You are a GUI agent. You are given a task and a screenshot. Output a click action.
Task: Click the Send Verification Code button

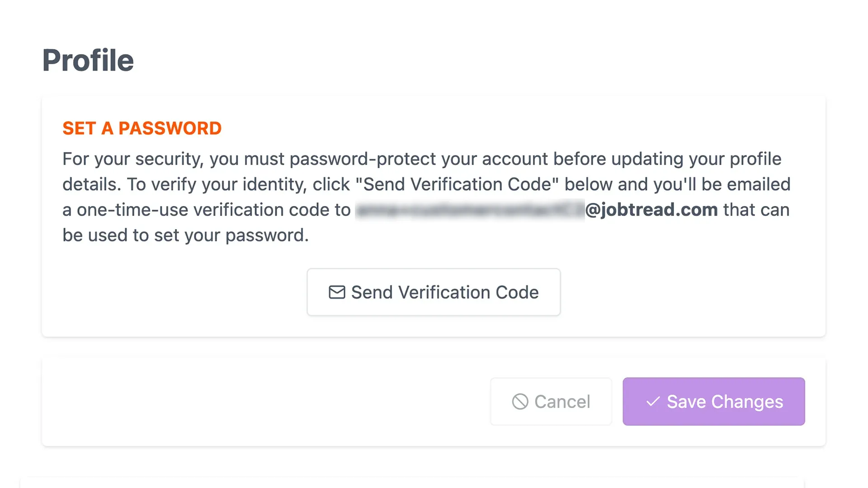click(433, 292)
